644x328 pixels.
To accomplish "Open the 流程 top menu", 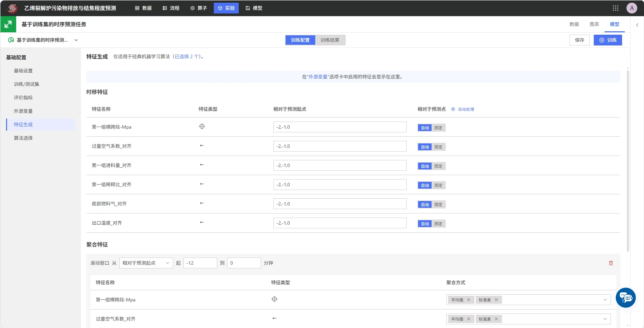I will [171, 8].
